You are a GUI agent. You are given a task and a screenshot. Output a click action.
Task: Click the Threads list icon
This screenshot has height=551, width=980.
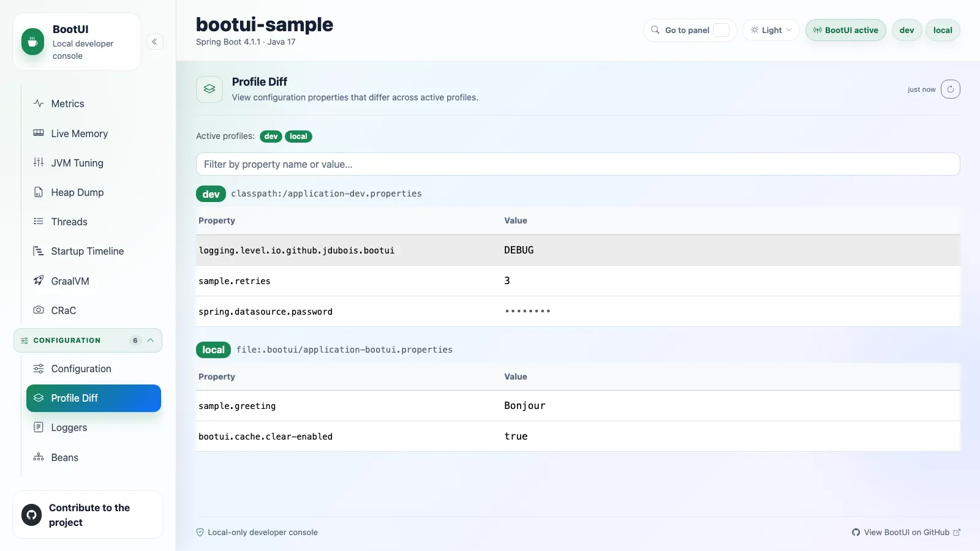(39, 222)
